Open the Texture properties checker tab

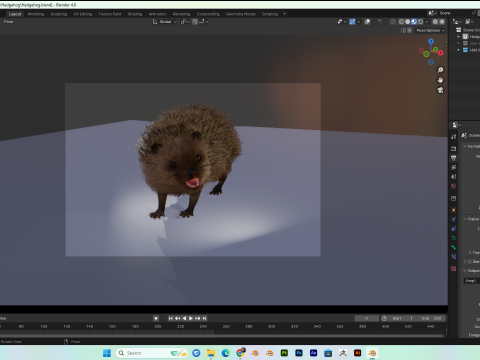click(x=453, y=269)
